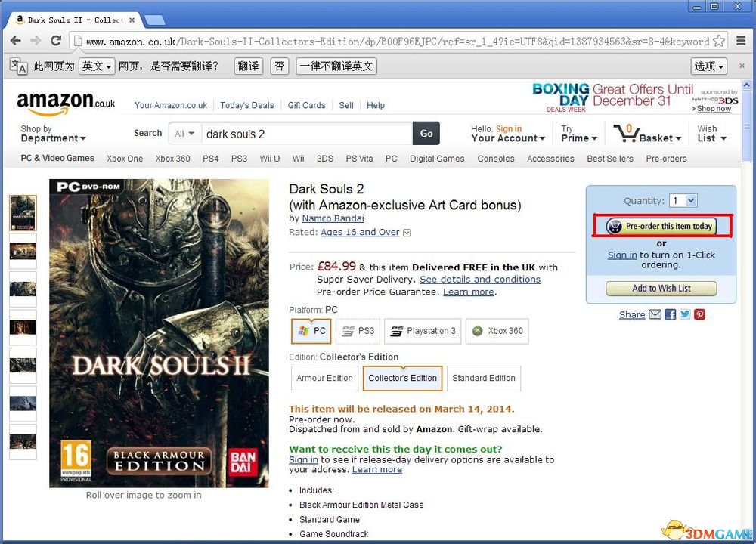Viewport: 756px width, 544px height.
Task: Click the translate icon in the translation bar
Action: point(18,66)
